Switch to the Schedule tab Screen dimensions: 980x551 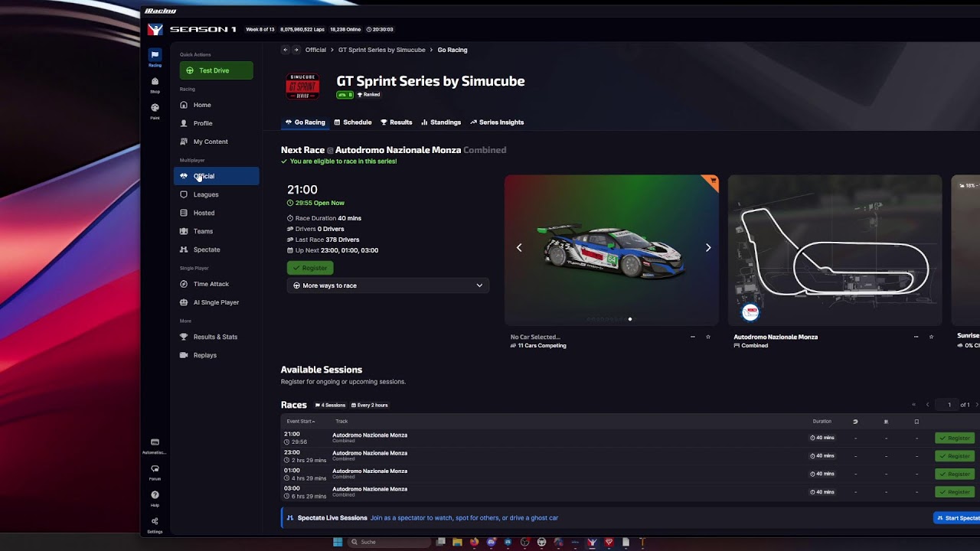pyautogui.click(x=353, y=122)
